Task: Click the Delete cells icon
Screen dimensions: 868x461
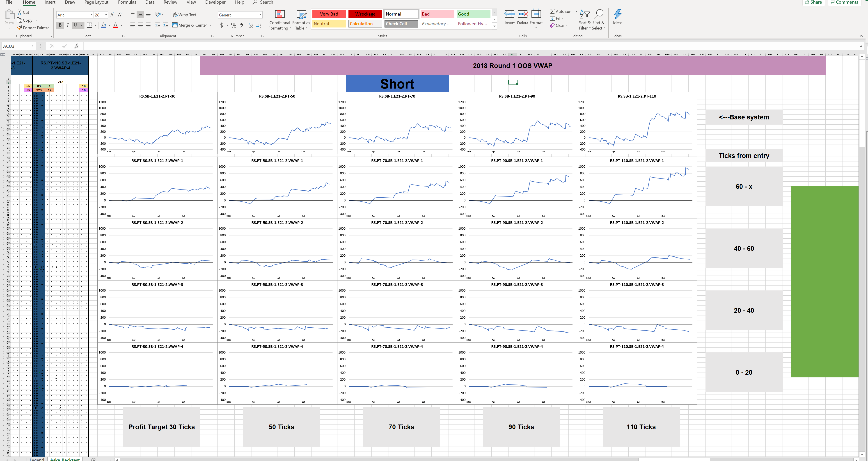Action: coord(523,14)
